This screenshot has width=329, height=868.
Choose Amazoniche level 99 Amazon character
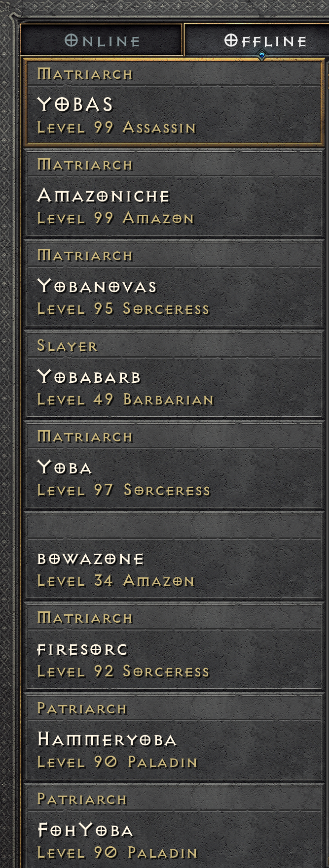click(x=174, y=193)
